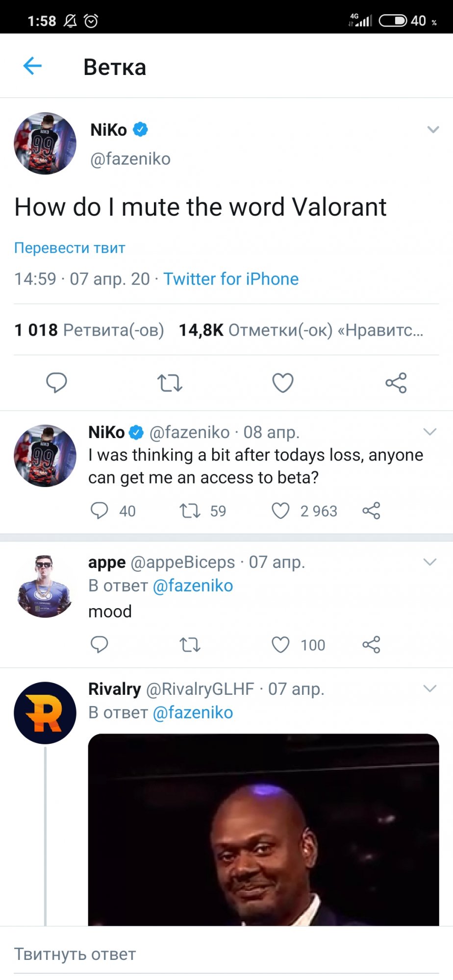
Task: Expand options for NiKo's beta access reply
Action: (429, 432)
